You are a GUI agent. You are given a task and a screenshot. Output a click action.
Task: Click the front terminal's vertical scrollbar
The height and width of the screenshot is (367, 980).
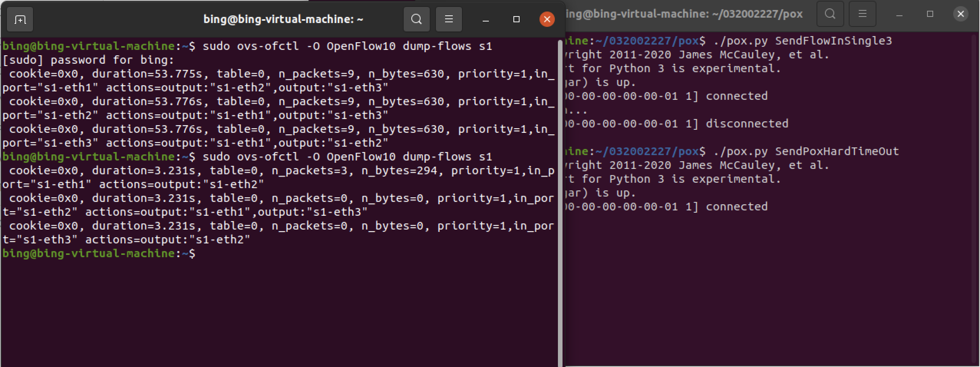click(560, 192)
